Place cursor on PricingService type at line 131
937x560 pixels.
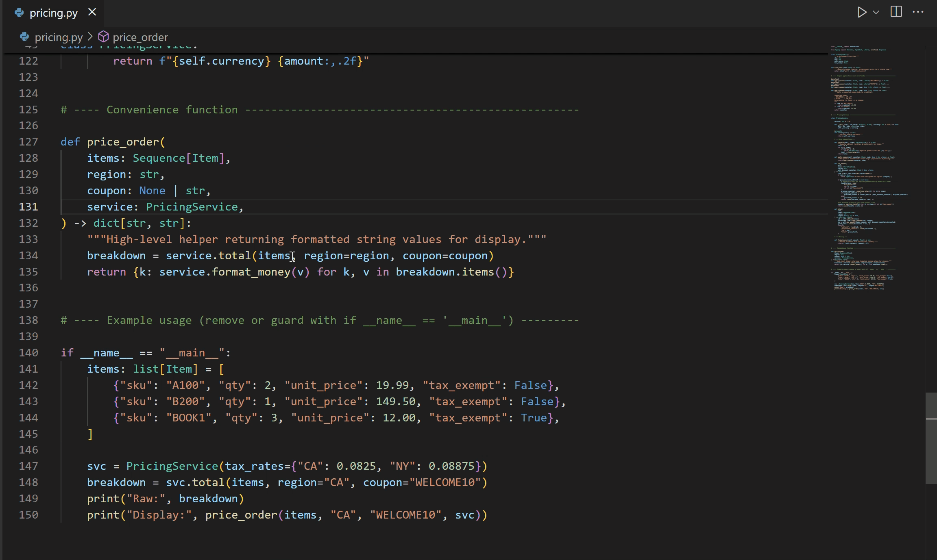click(x=192, y=207)
